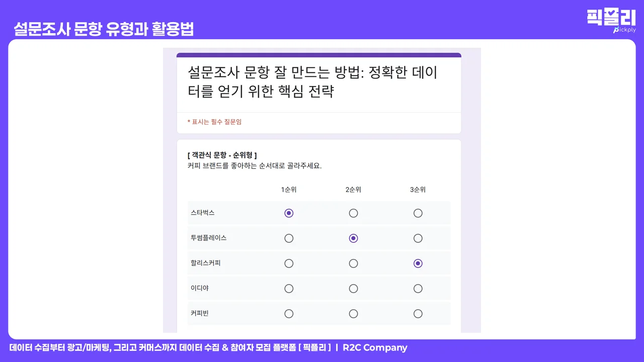Select 2순위 for 할리스커피

click(x=353, y=263)
